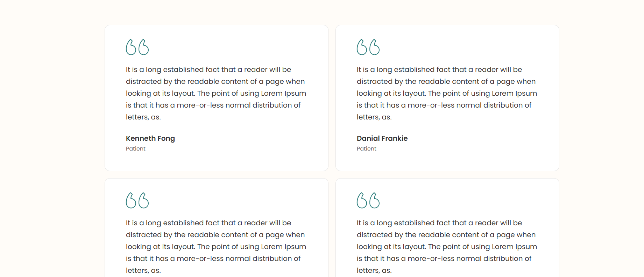This screenshot has width=644, height=277.
Task: Click "letters, as." ending Danial Frankie's testimonial
Action: [374, 117]
